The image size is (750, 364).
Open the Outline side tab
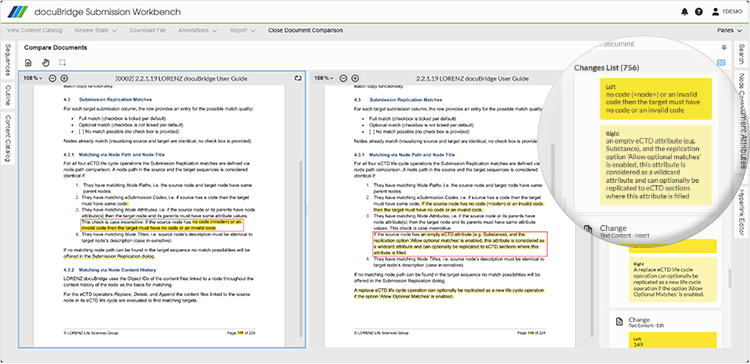click(x=7, y=96)
